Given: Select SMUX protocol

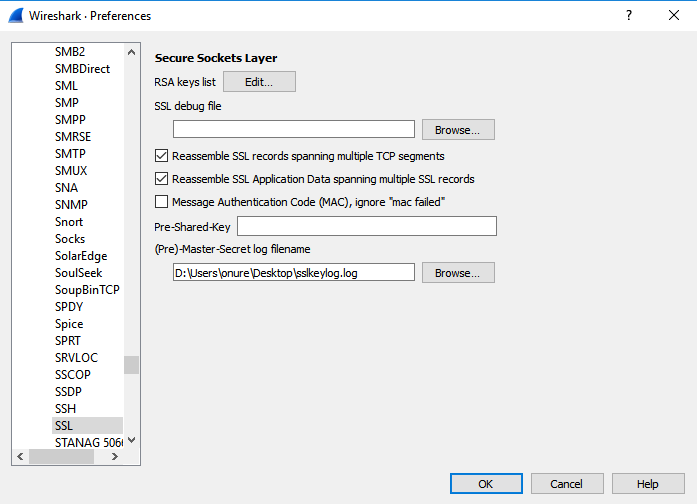Looking at the screenshot, I should 71,171.
